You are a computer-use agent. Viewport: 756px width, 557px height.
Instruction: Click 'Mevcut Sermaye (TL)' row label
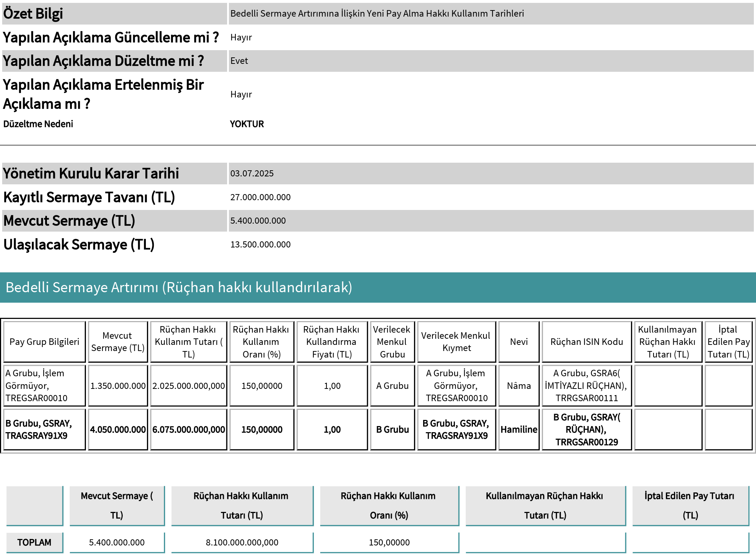(x=69, y=221)
